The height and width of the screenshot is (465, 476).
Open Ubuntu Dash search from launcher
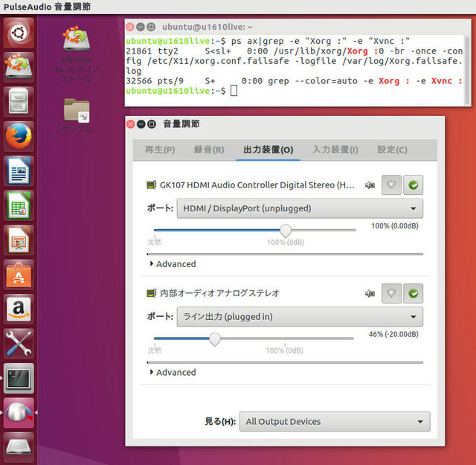pyautogui.click(x=19, y=33)
